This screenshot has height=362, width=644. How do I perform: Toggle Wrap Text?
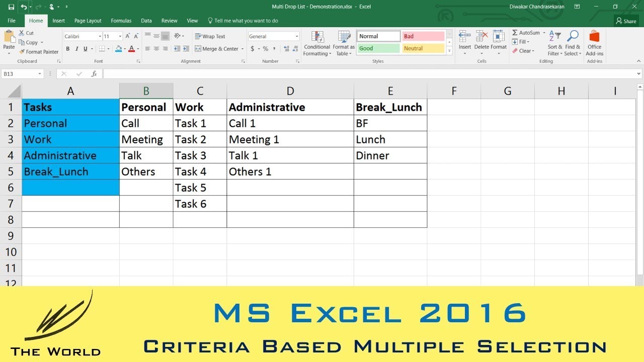click(x=210, y=36)
